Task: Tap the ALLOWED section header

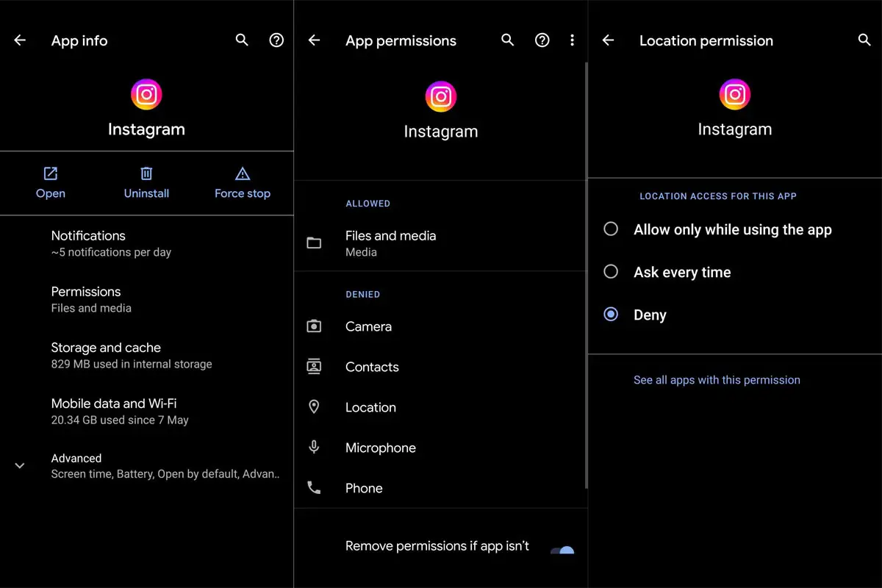Action: pos(367,204)
